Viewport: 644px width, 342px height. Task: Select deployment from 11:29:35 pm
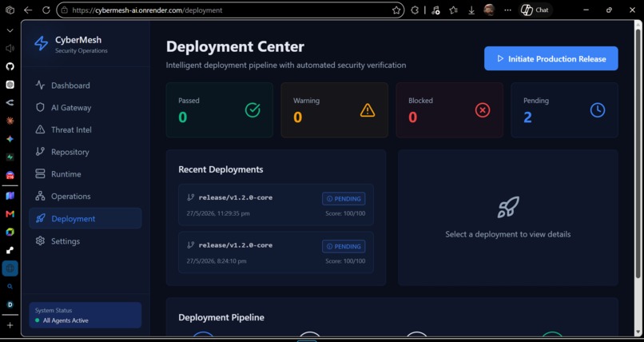(x=276, y=205)
